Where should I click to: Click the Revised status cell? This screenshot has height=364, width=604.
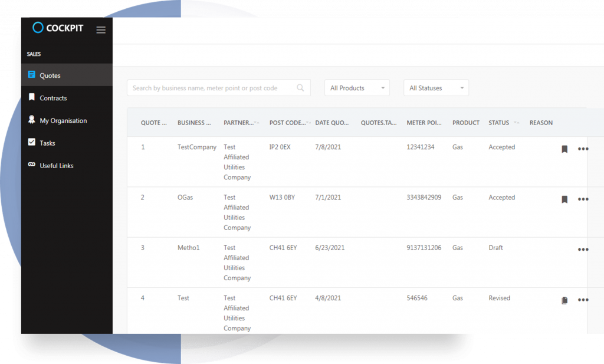tap(499, 298)
